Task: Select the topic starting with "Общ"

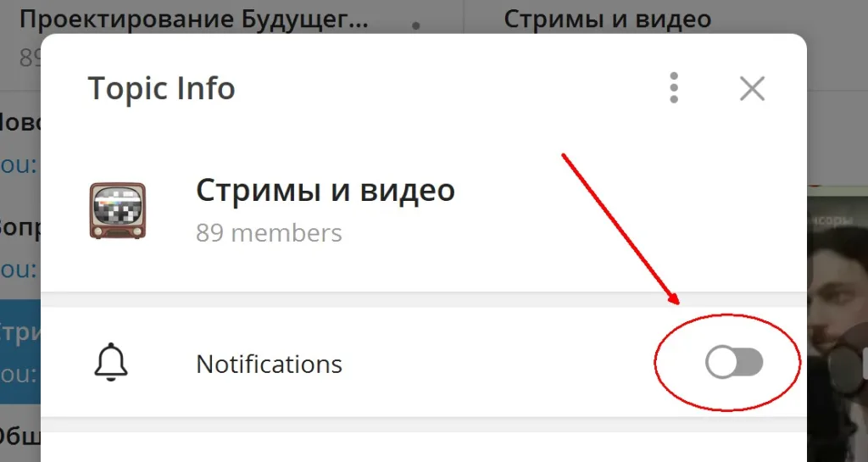Action: 20,439
